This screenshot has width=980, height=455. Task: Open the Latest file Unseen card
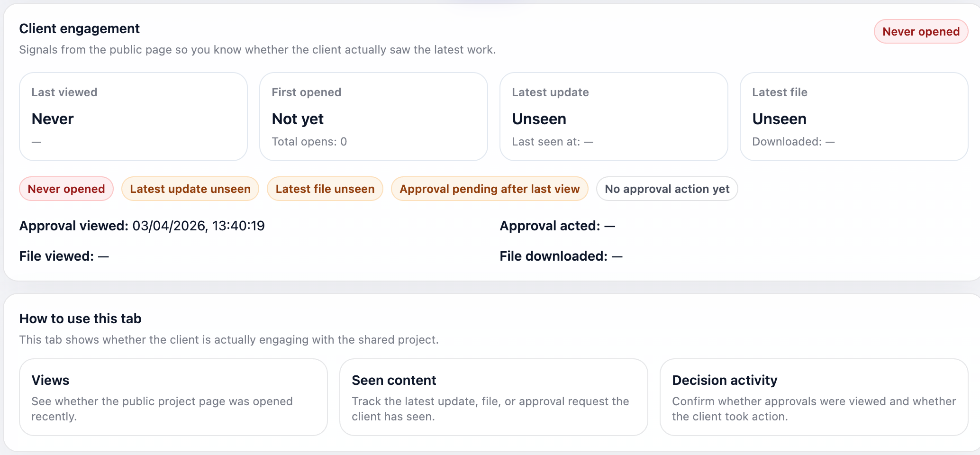[853, 117]
